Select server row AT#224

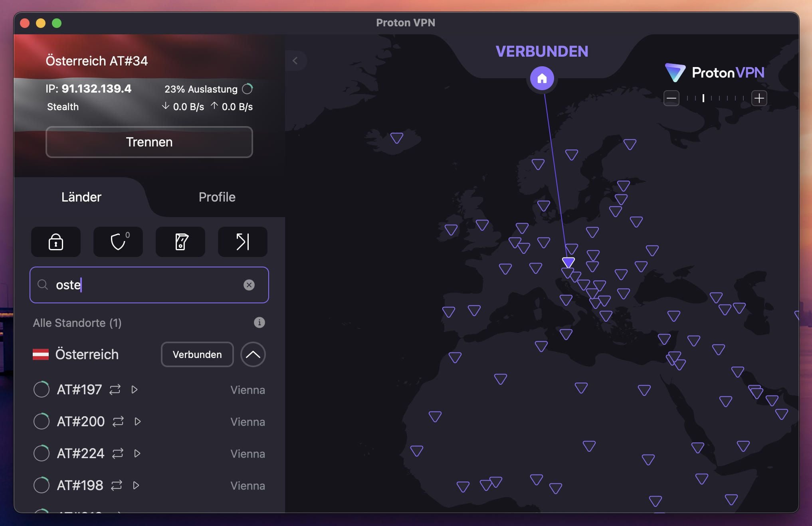coord(149,453)
